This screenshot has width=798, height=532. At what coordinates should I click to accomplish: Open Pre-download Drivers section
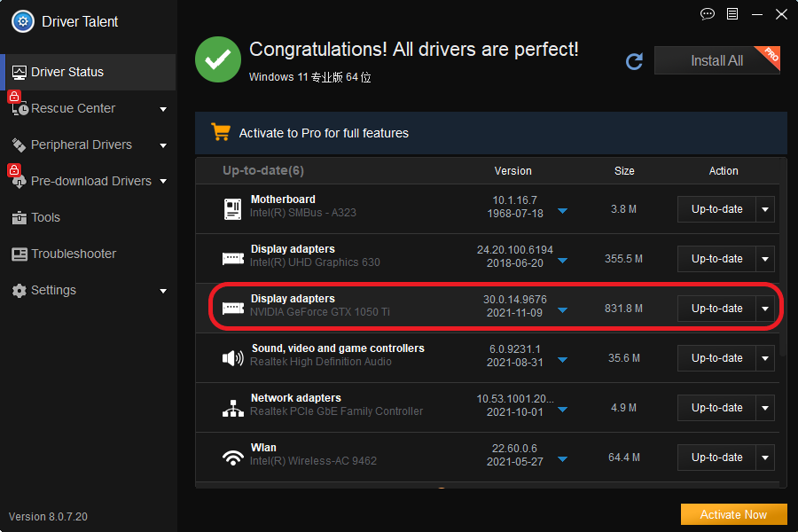[x=89, y=181]
